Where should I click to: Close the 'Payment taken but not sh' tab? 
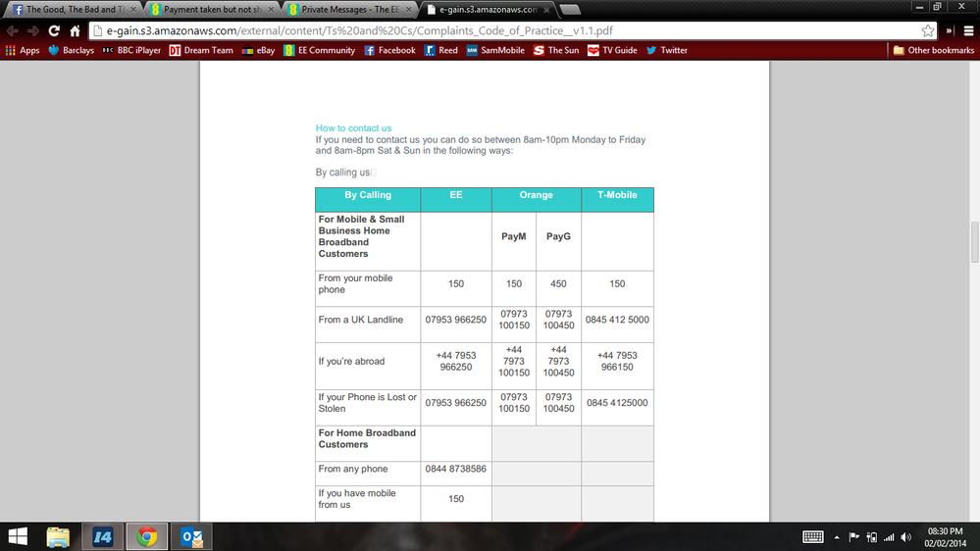271,10
